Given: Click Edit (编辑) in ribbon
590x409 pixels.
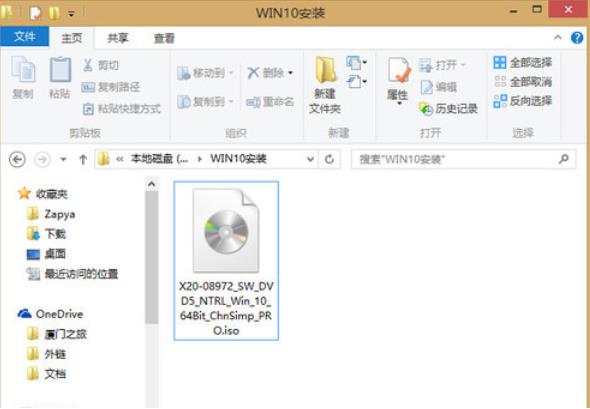Looking at the screenshot, I should (x=438, y=87).
